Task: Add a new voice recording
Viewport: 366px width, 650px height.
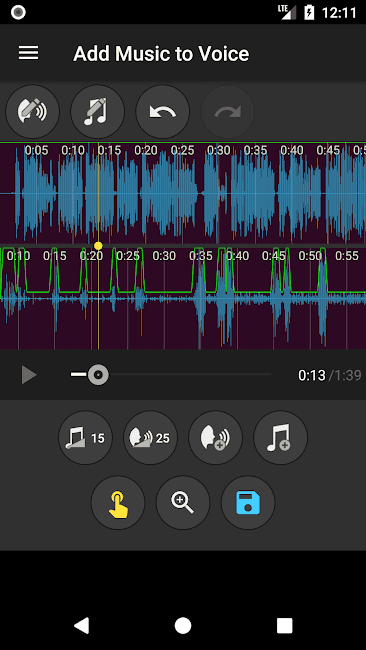Action: pos(216,437)
